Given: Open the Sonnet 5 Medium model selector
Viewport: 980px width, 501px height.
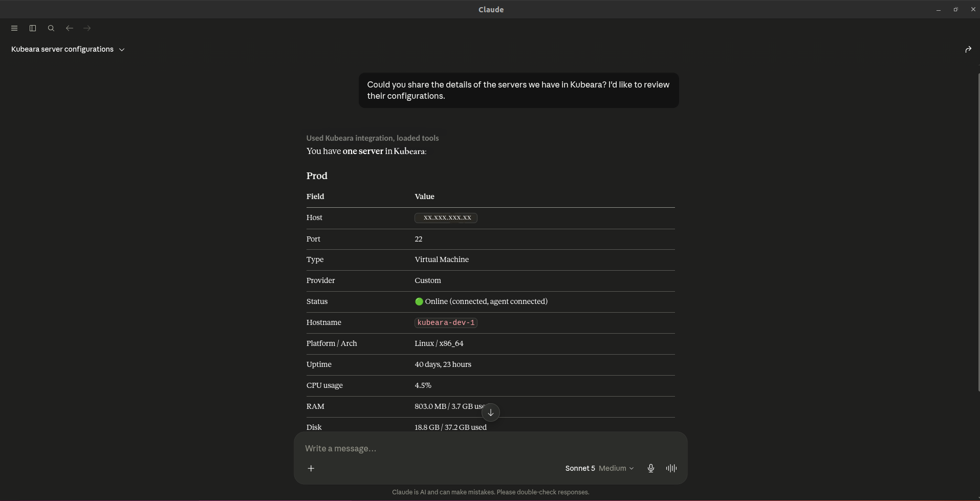Looking at the screenshot, I should pos(599,468).
